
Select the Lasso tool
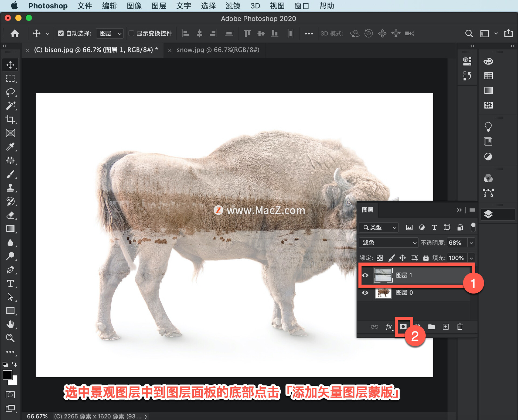[10, 92]
